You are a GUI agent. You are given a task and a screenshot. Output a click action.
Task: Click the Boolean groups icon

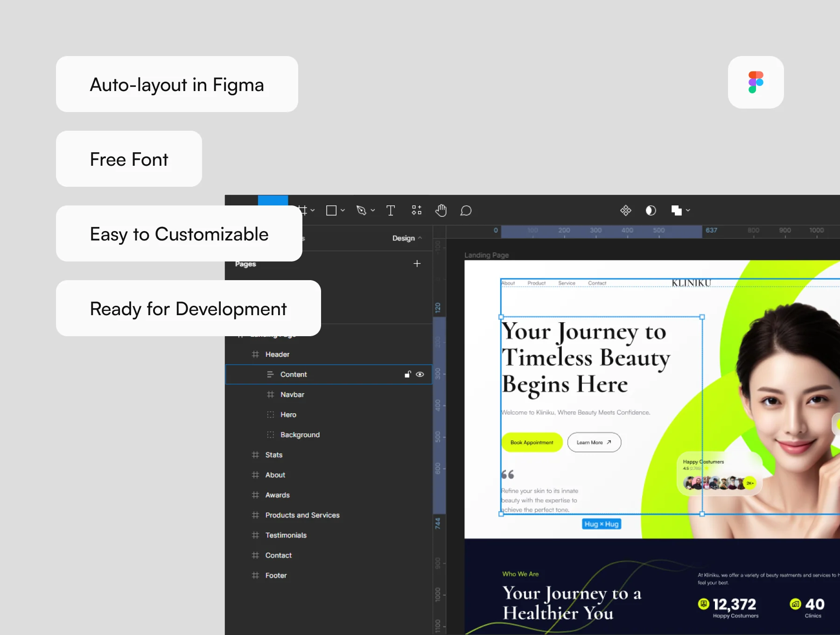click(676, 211)
